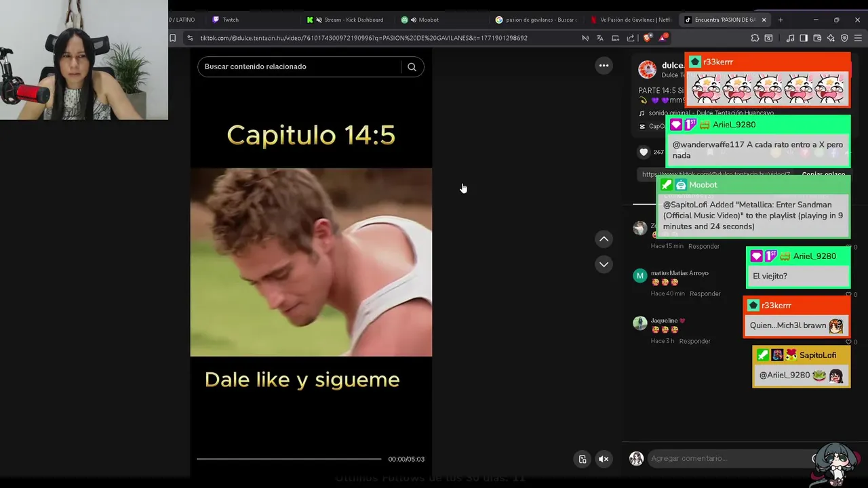Open the Brave Wallet icon

click(817, 38)
